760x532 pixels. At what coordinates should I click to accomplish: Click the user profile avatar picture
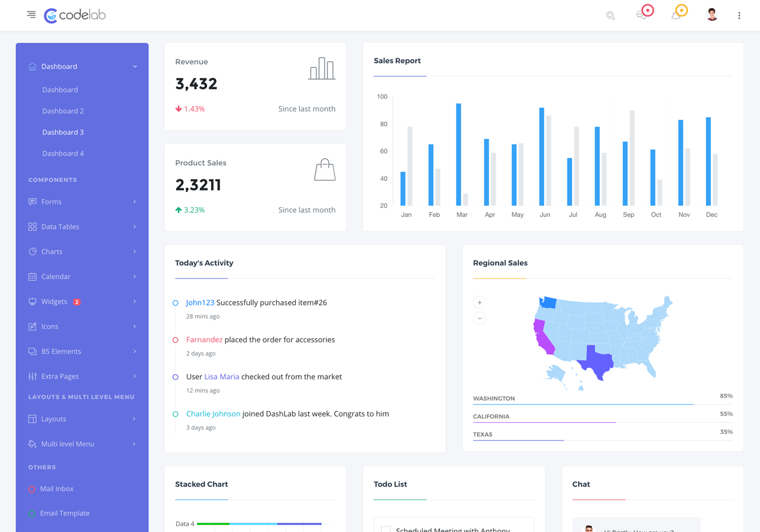[712, 14]
